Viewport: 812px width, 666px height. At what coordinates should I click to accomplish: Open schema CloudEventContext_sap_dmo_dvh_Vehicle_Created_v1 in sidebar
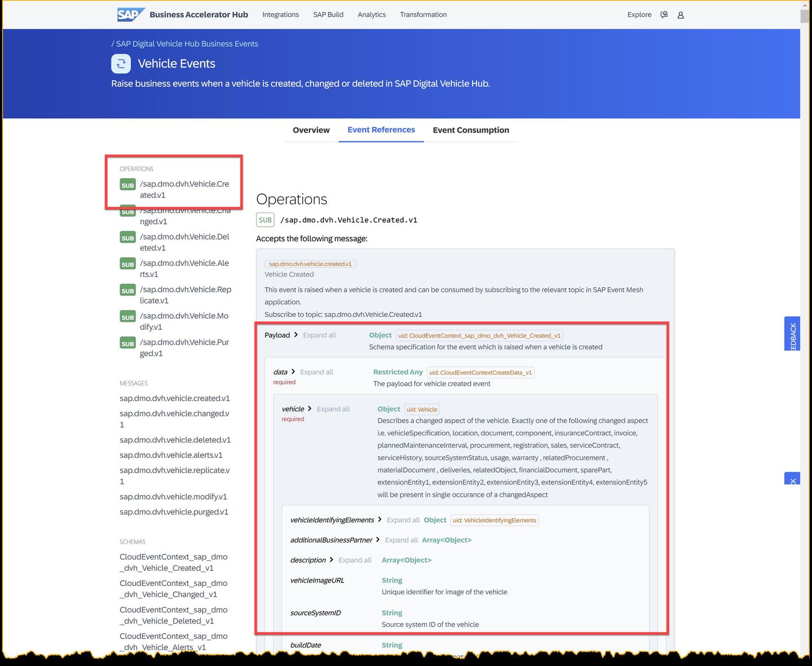coord(174,562)
